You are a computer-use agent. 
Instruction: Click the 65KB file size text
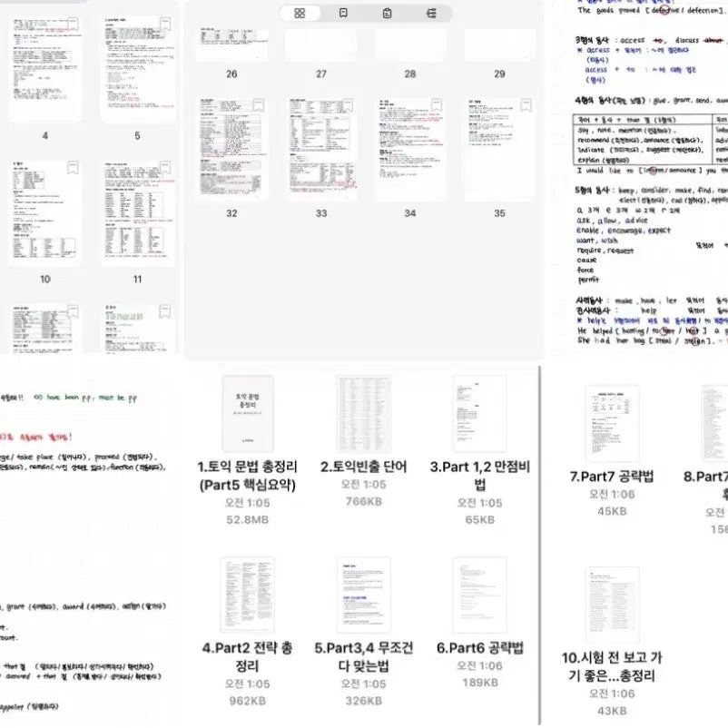pyautogui.click(x=479, y=520)
